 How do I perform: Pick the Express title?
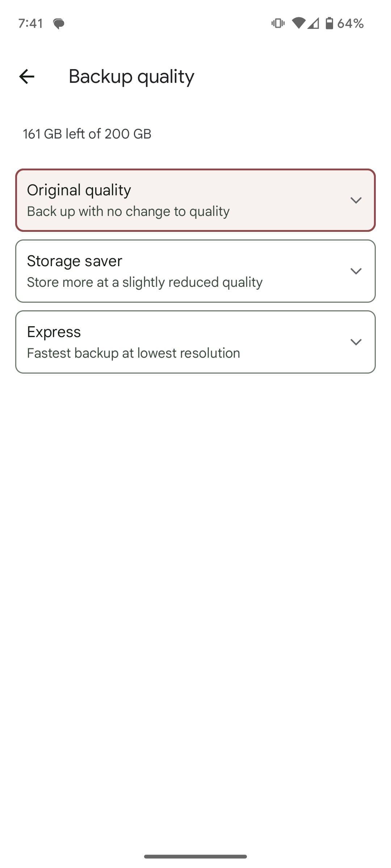[x=54, y=332]
